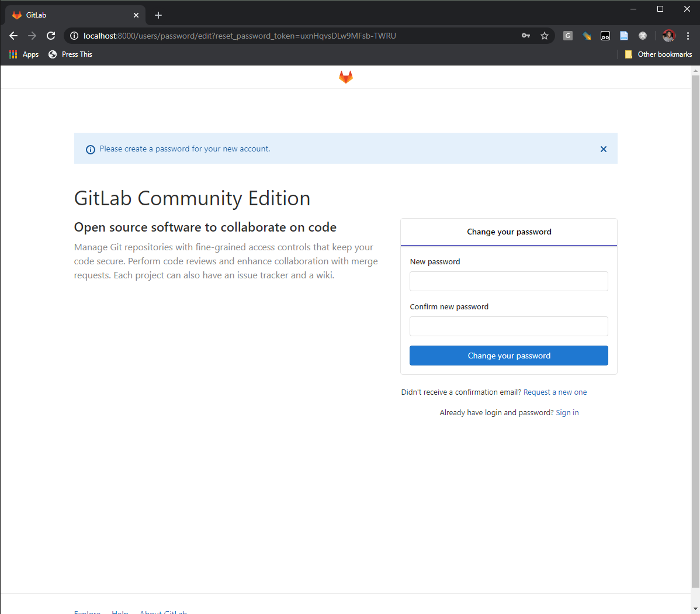Click the back navigation arrow
Viewport: 700px width, 614px height.
13,36
